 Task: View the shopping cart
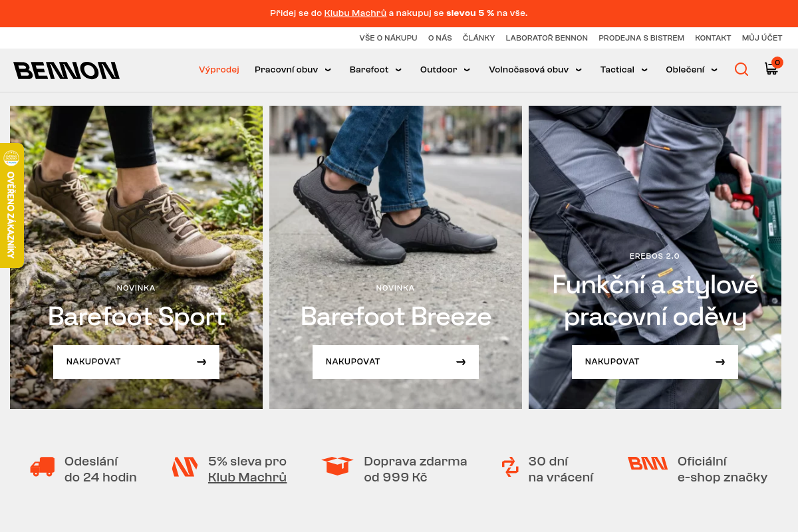(771, 69)
